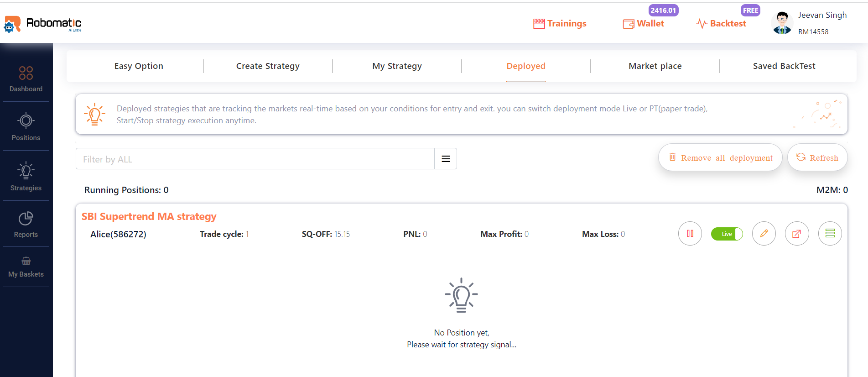
Task: Open My Baskets in the sidebar
Action: click(26, 267)
